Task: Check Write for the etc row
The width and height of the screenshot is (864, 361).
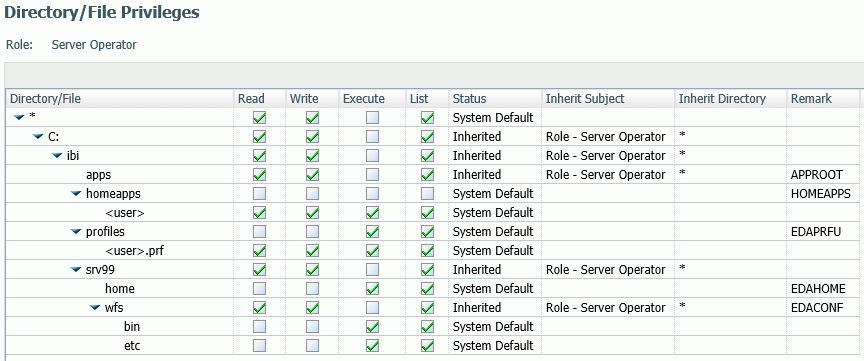Action: point(312,346)
